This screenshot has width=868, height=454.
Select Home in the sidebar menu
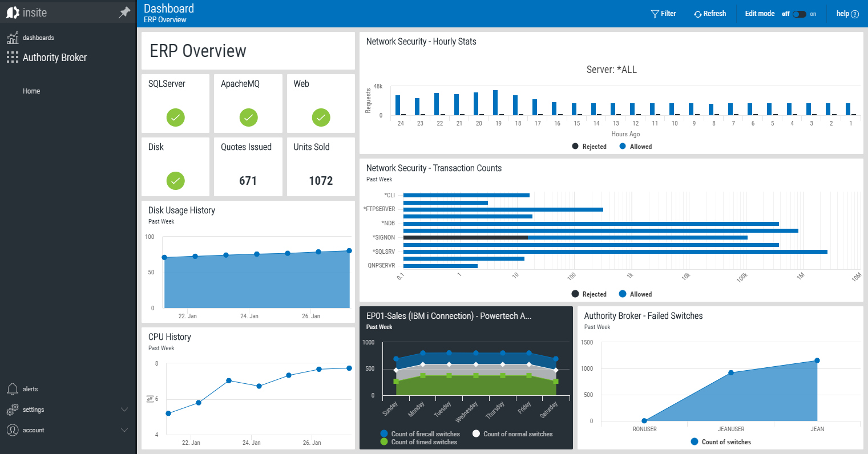coord(31,91)
